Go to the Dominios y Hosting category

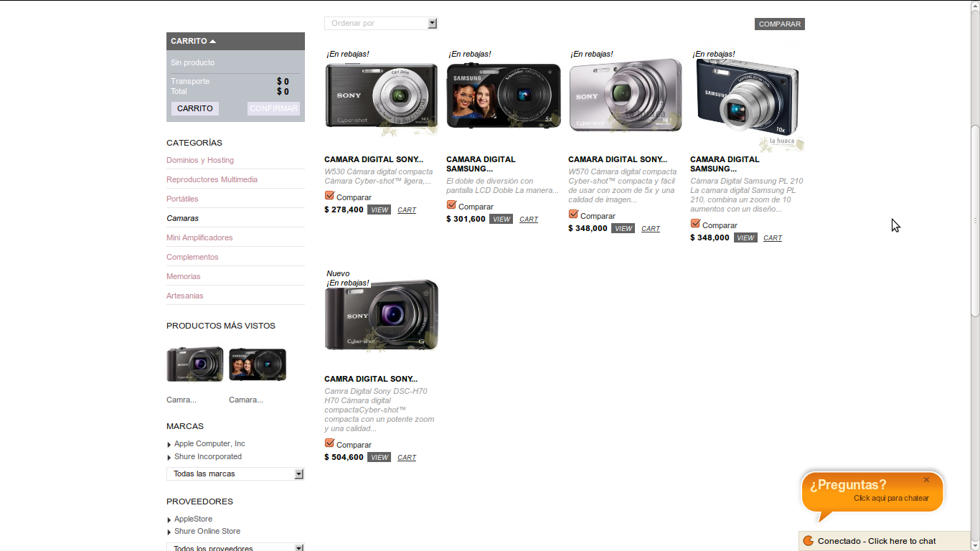[200, 160]
